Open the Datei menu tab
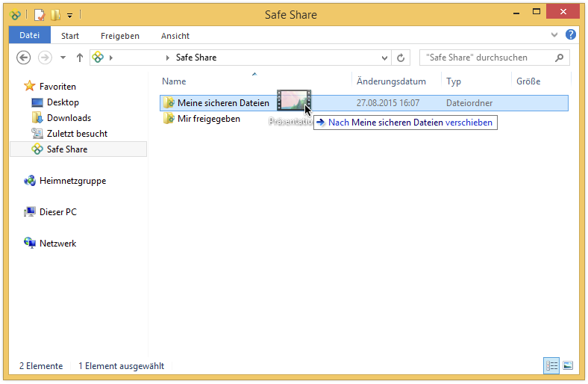The image size is (588, 384). pyautogui.click(x=30, y=35)
